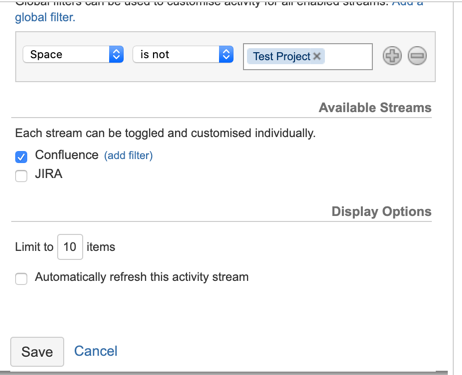Viewport: 462px width, 375px height.
Task: Click the 'global filter.' link
Action: pyautogui.click(x=45, y=17)
